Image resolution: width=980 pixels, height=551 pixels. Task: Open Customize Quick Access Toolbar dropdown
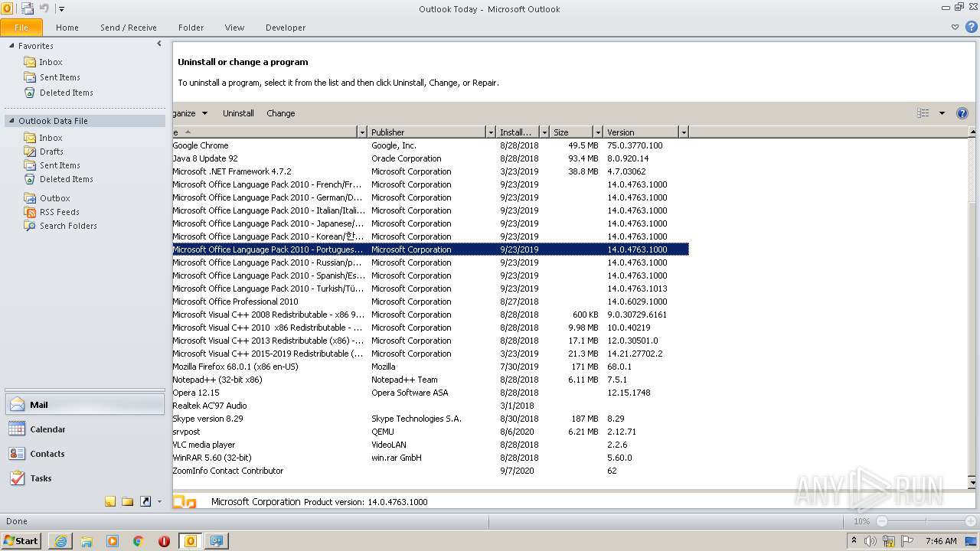61,9
